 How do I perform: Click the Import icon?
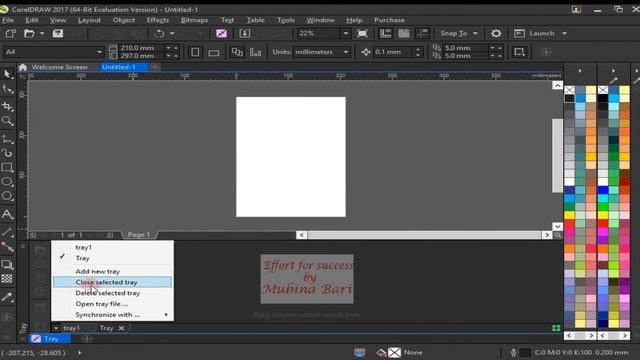click(244, 33)
